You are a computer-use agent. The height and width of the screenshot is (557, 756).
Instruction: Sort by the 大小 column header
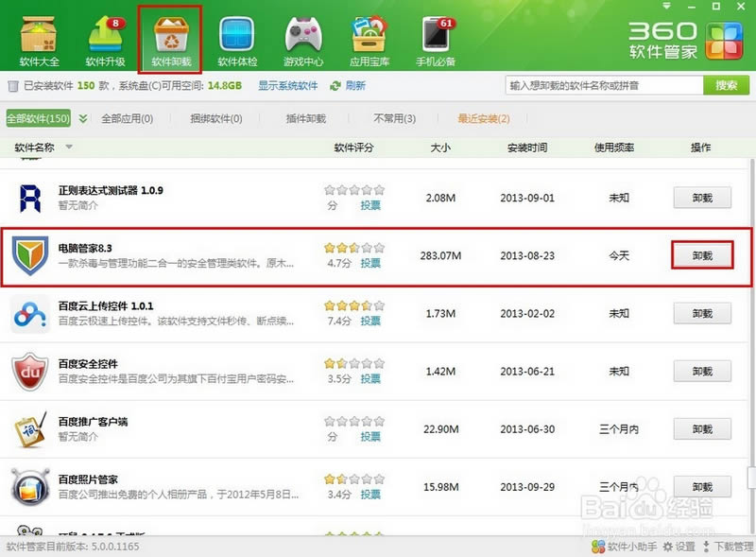click(440, 148)
